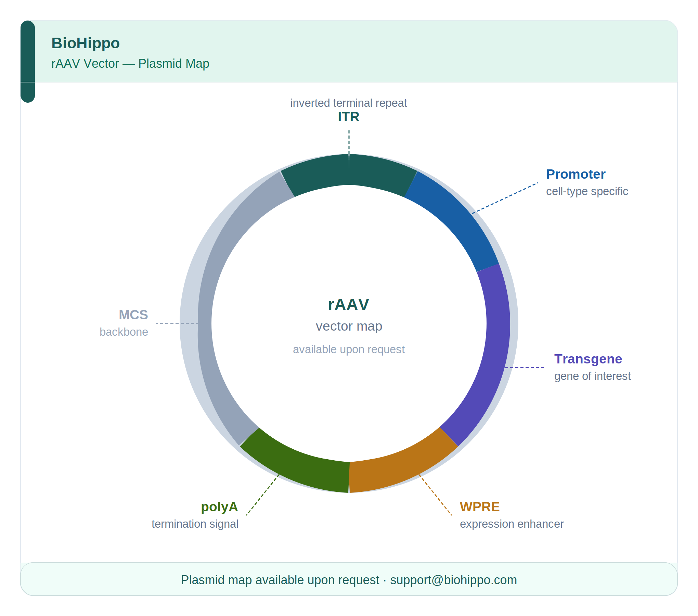Click the footer "Plasmid map available upon request · support@biohippo.com" line
The image size is (698, 616).
(349, 580)
